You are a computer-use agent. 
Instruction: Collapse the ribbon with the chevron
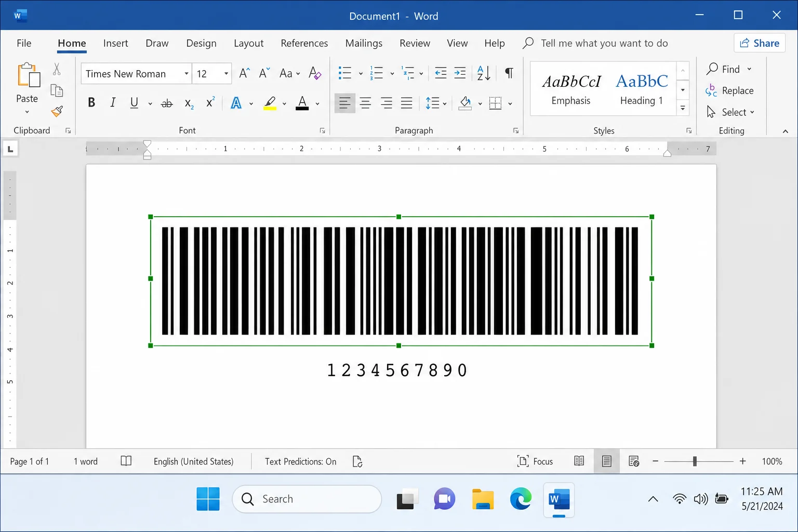pyautogui.click(x=786, y=131)
